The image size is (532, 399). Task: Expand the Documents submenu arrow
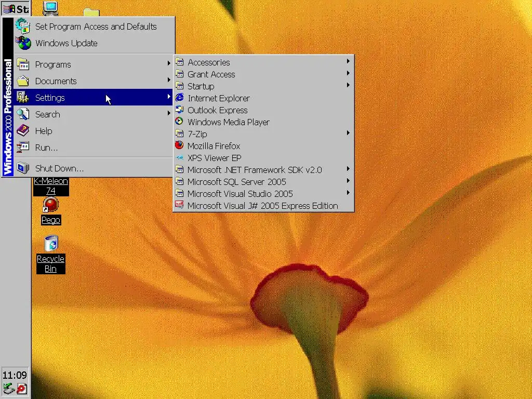169,79
